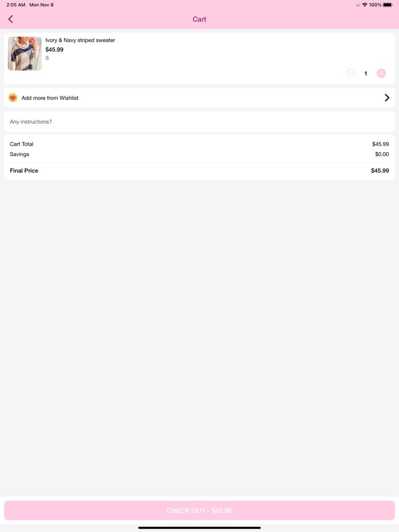Select the Ivory & Navy striped sweater title

point(80,40)
